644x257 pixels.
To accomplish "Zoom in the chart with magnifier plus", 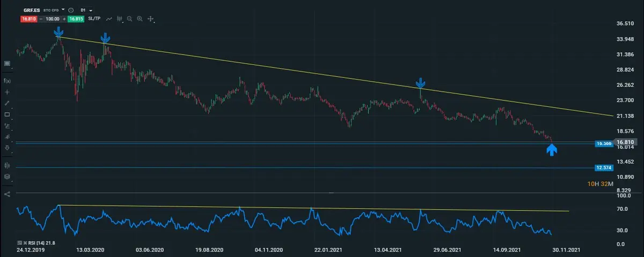I will pos(140,19).
